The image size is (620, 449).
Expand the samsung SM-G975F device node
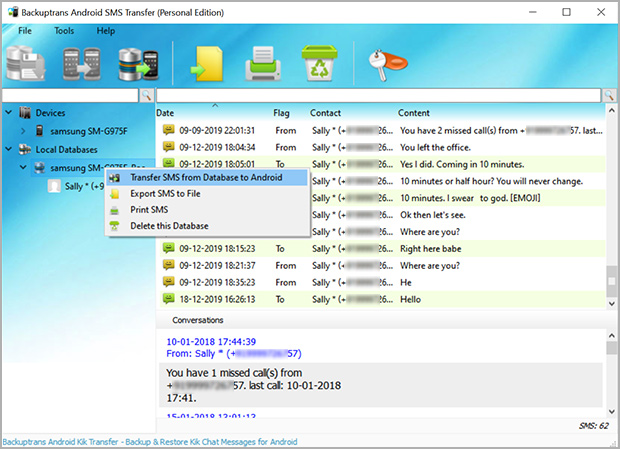[23, 131]
